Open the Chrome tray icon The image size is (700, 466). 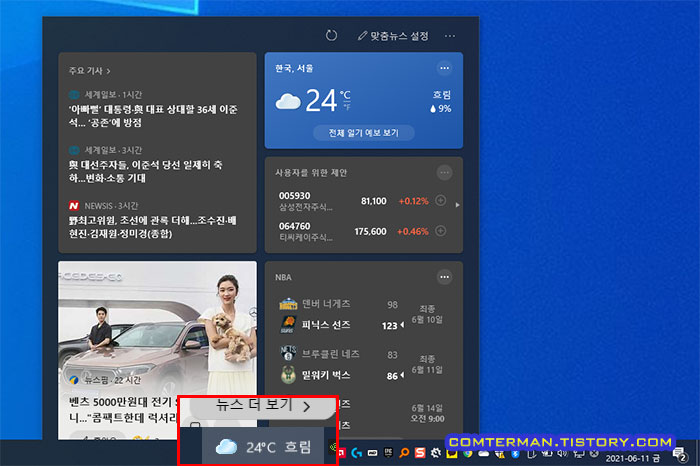tap(467, 454)
